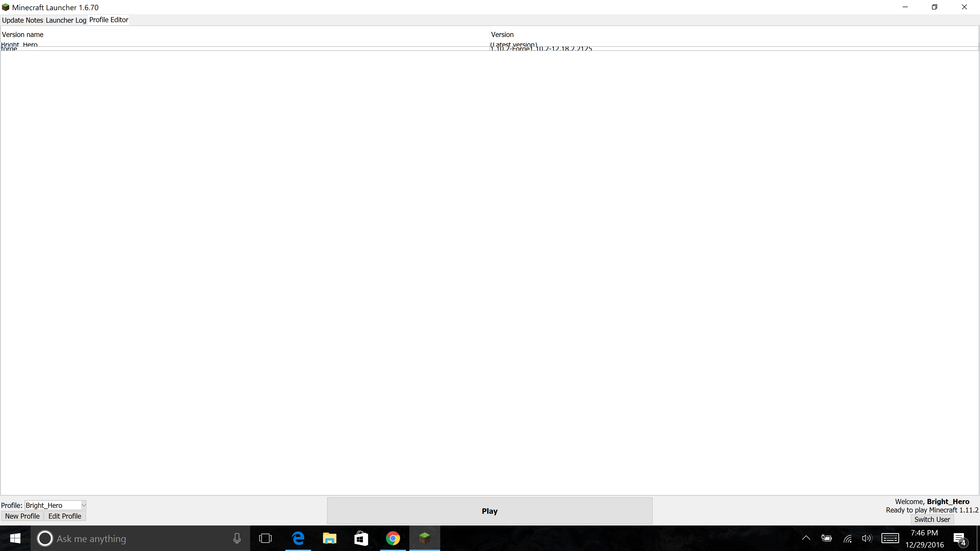Click the New Profile button
The height and width of the screenshot is (551, 980).
[22, 516]
